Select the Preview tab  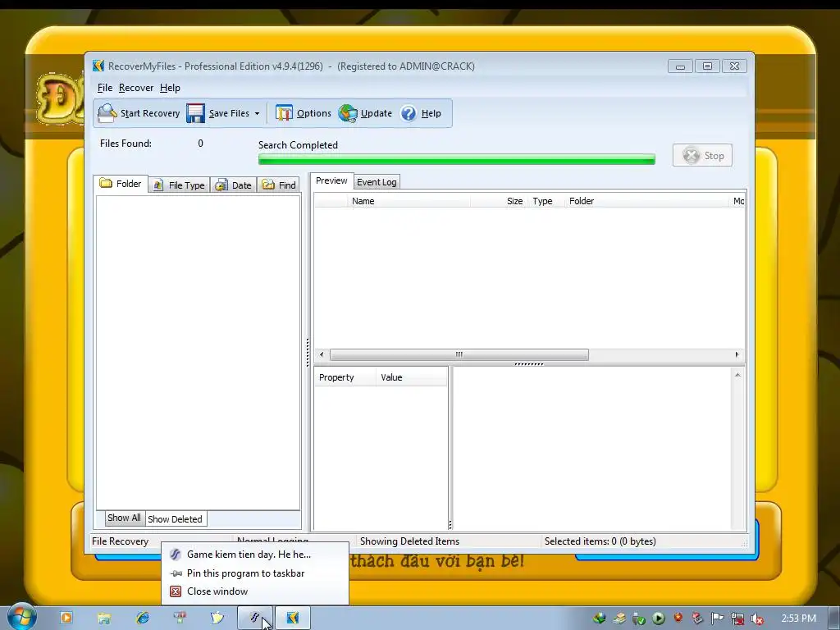(x=331, y=181)
